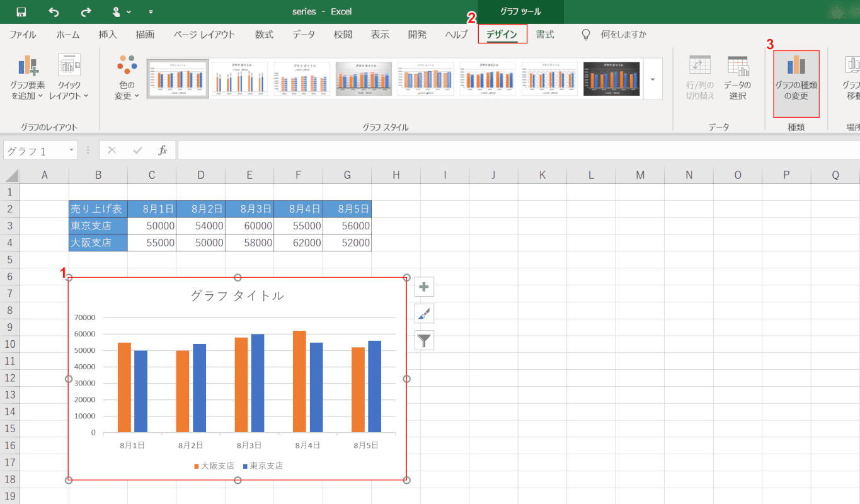The height and width of the screenshot is (504, 860).
Task: Click the Redo arrow icon
Action: (x=86, y=11)
